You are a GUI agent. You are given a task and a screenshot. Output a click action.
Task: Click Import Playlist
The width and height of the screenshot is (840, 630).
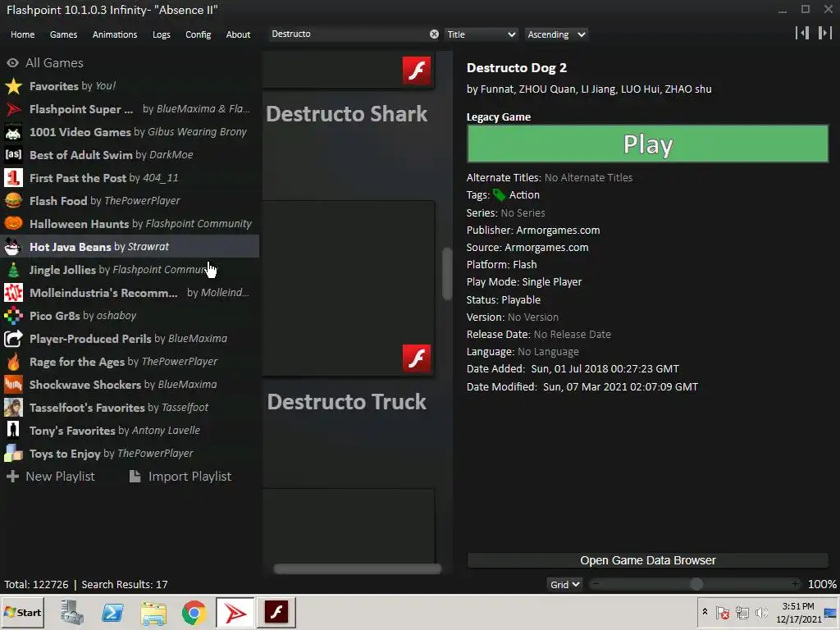(x=180, y=477)
